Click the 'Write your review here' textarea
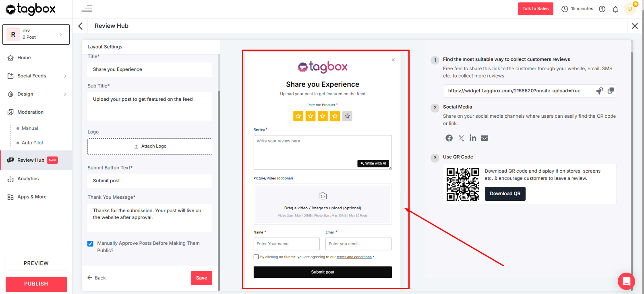 coord(323,152)
